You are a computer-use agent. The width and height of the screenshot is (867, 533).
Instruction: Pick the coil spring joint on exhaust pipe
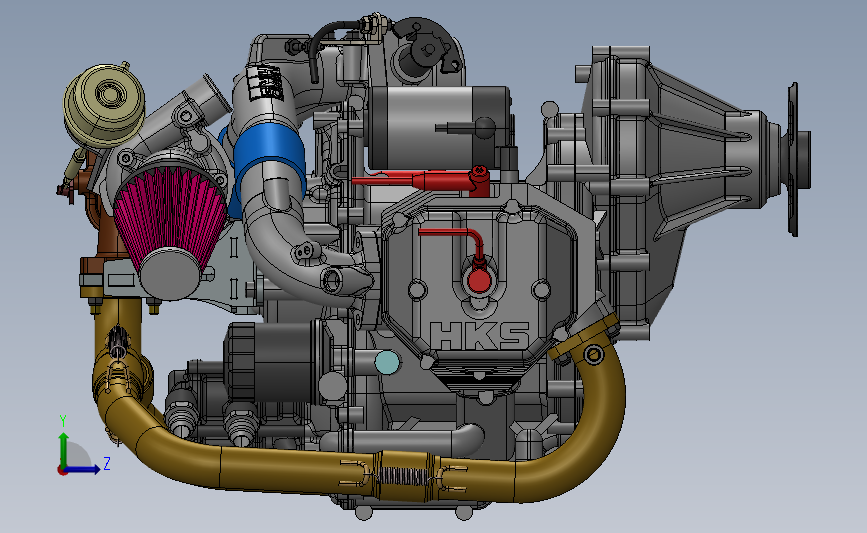click(403, 476)
